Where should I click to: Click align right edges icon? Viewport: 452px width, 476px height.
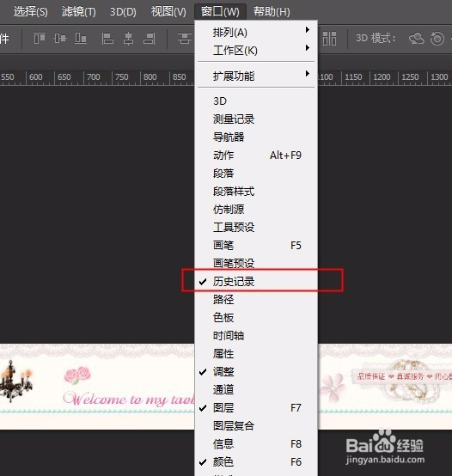[149, 39]
